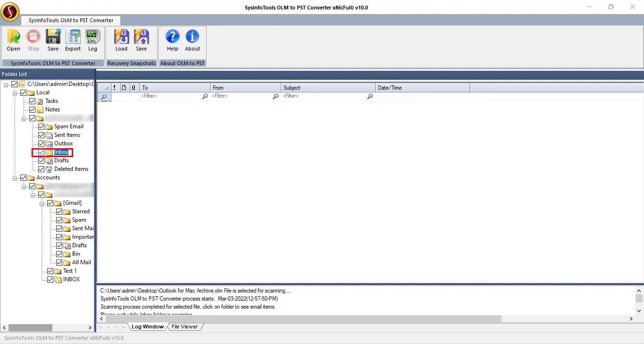Select the SysInfoTools OLM to PST Converter tab
The image size is (644, 344).
(x=70, y=20)
